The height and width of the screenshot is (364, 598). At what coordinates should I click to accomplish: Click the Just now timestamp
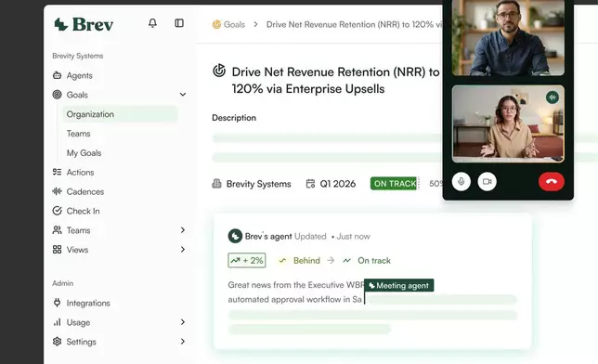tap(353, 237)
